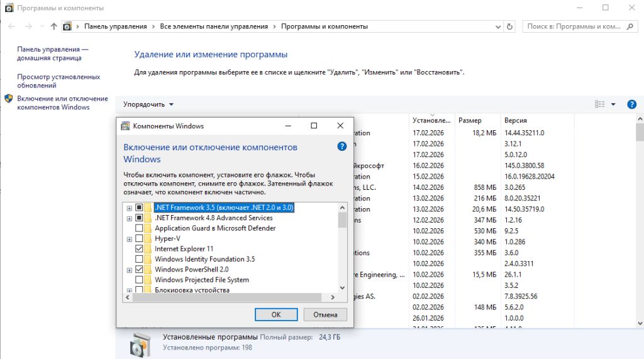The height and width of the screenshot is (359, 644).
Task: Expand the .NET Framework 3.5 tree node
Action: click(129, 208)
